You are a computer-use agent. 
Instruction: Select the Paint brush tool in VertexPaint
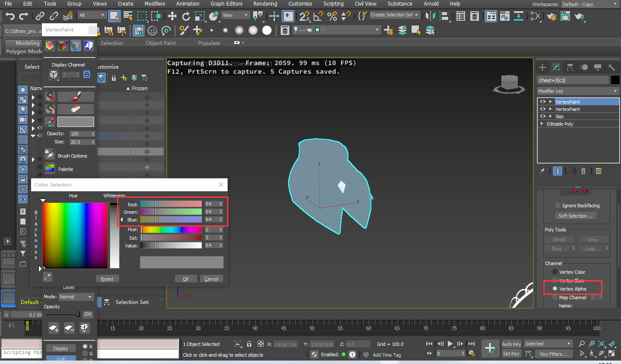tap(76, 97)
